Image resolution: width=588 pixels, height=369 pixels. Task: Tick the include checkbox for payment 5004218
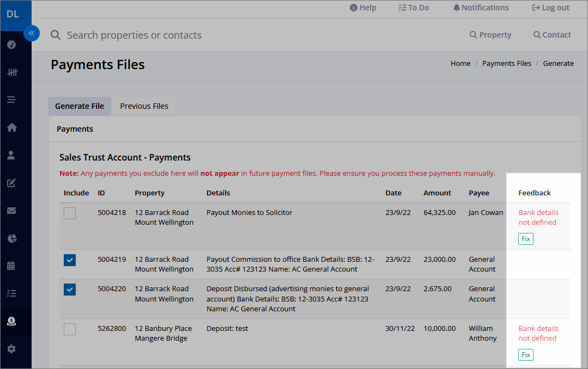[x=70, y=213]
